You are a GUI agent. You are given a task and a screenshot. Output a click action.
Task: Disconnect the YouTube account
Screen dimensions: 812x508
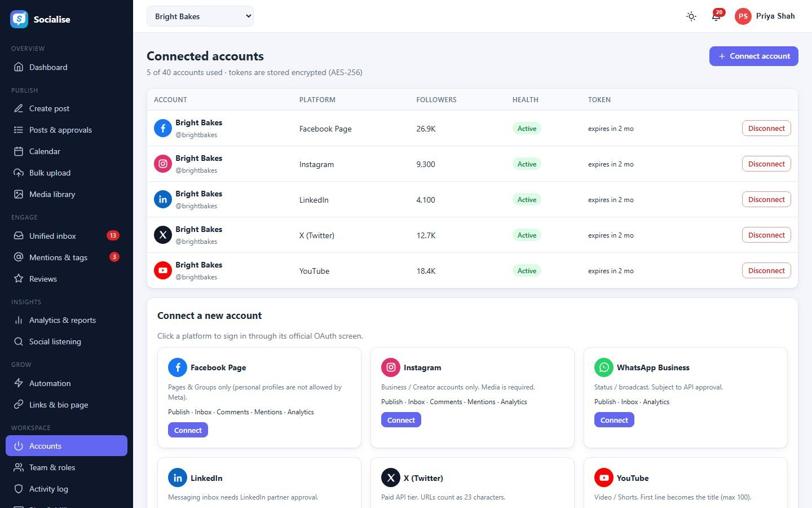coord(766,270)
